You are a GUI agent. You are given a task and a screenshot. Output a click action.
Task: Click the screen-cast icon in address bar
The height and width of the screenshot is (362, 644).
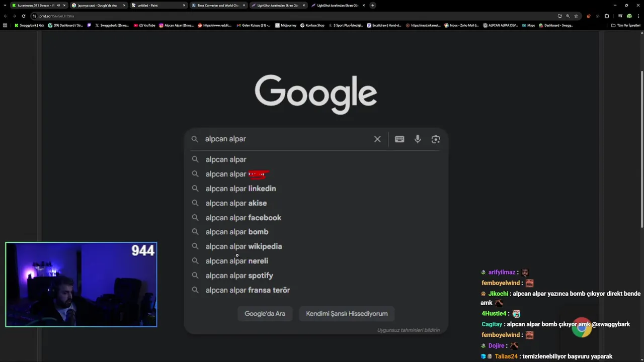coord(559,16)
